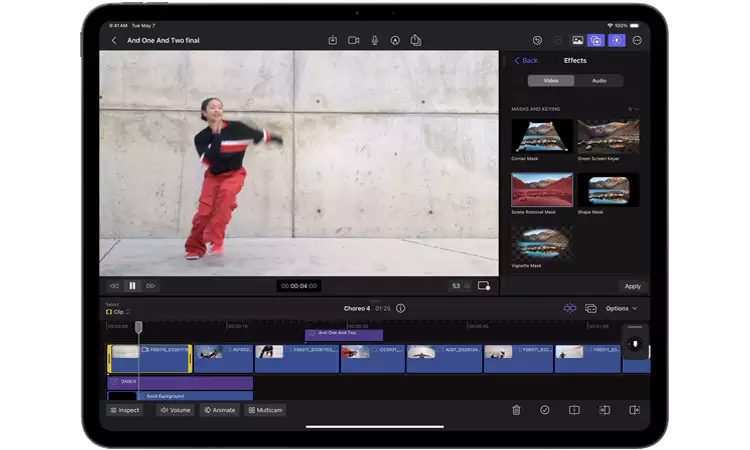The image size is (750, 450).
Task: Select the Corner Mask effect thumbnail
Action: (541, 136)
